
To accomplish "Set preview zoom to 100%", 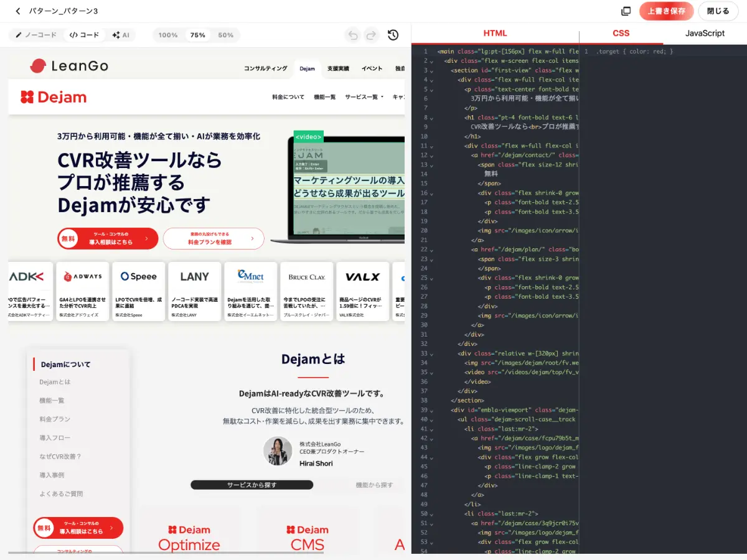I will [168, 35].
